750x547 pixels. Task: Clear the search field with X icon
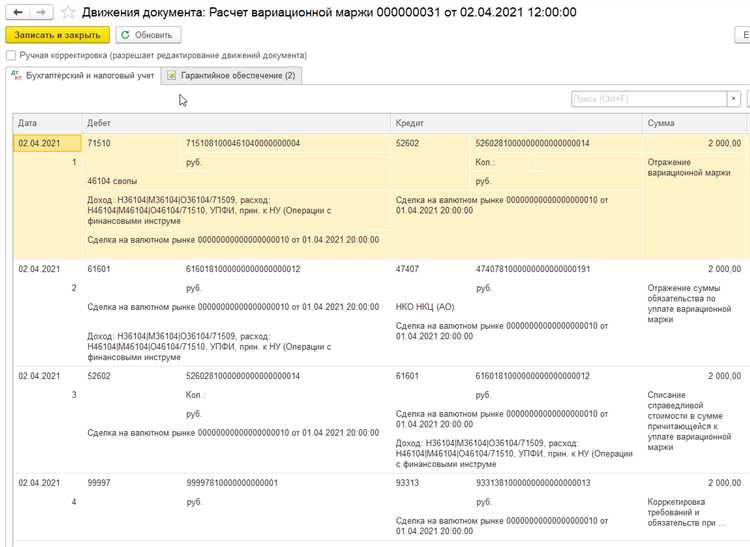point(734,99)
